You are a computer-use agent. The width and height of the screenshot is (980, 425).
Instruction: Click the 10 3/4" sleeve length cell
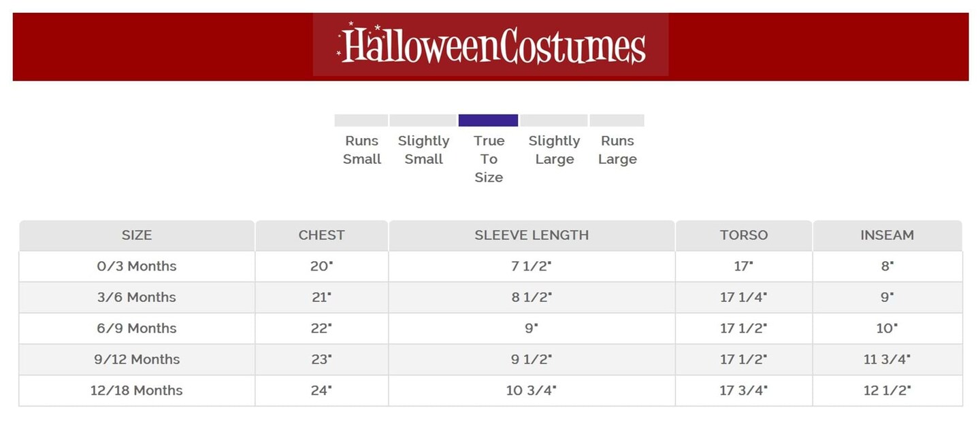(532, 391)
